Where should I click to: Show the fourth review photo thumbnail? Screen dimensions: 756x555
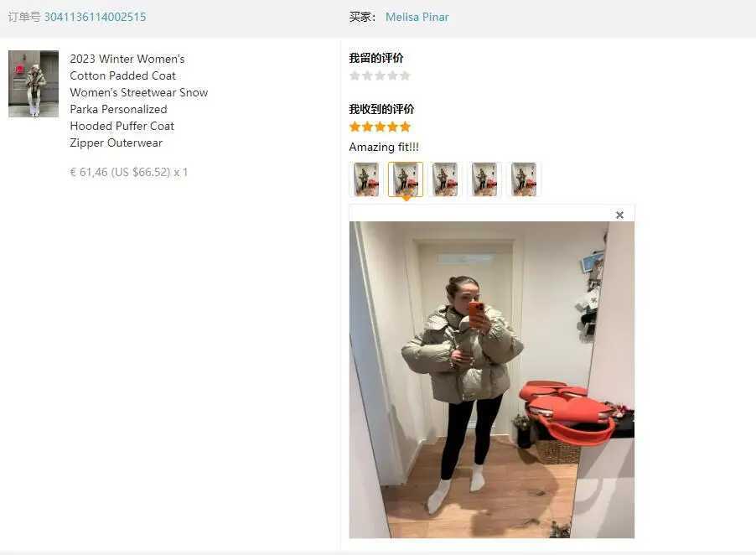(x=484, y=179)
